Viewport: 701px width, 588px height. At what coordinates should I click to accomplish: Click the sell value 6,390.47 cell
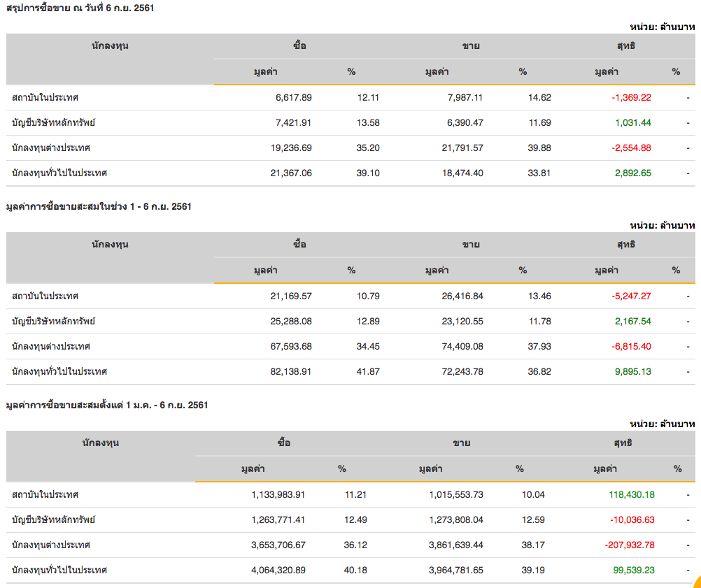coord(462,123)
